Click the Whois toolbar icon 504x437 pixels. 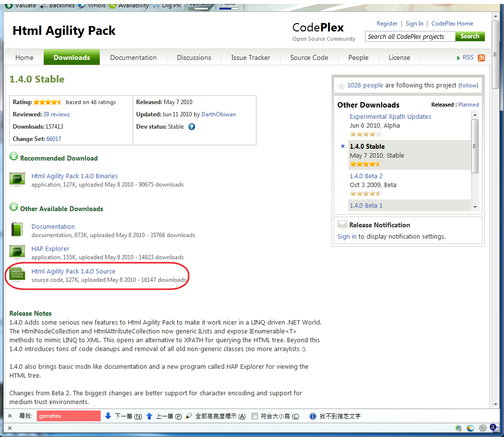click(82, 5)
